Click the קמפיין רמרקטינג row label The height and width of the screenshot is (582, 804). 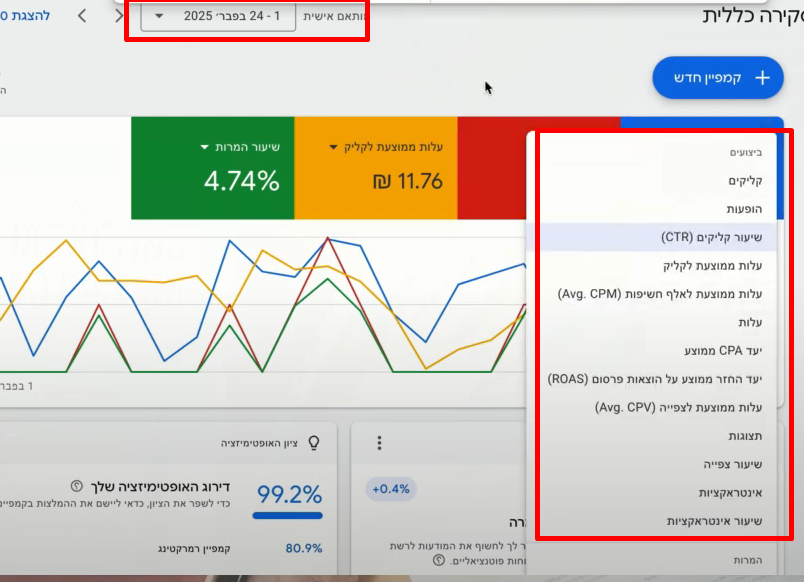pyautogui.click(x=194, y=549)
